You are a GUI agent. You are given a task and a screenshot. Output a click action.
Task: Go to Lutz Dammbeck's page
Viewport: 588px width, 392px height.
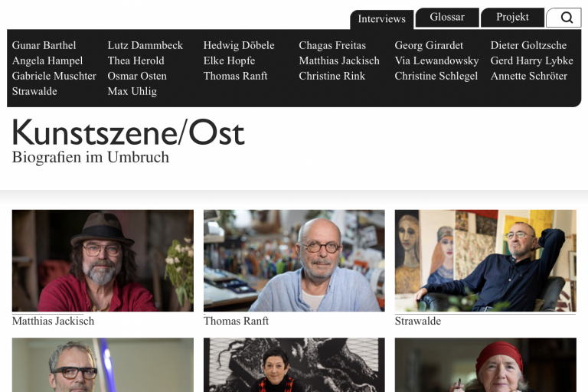(145, 45)
